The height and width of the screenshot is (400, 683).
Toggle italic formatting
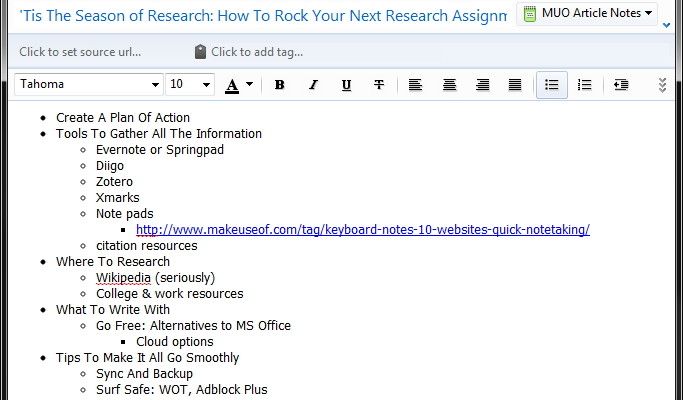coord(313,85)
